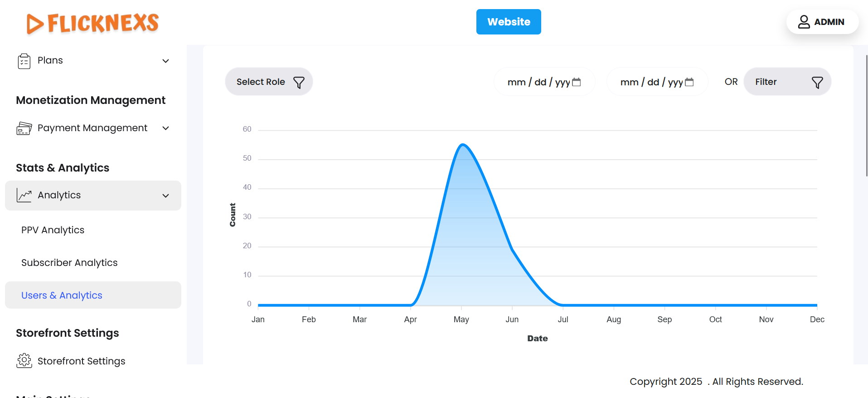
Task: Open the second date field calendar picker
Action: tap(689, 82)
